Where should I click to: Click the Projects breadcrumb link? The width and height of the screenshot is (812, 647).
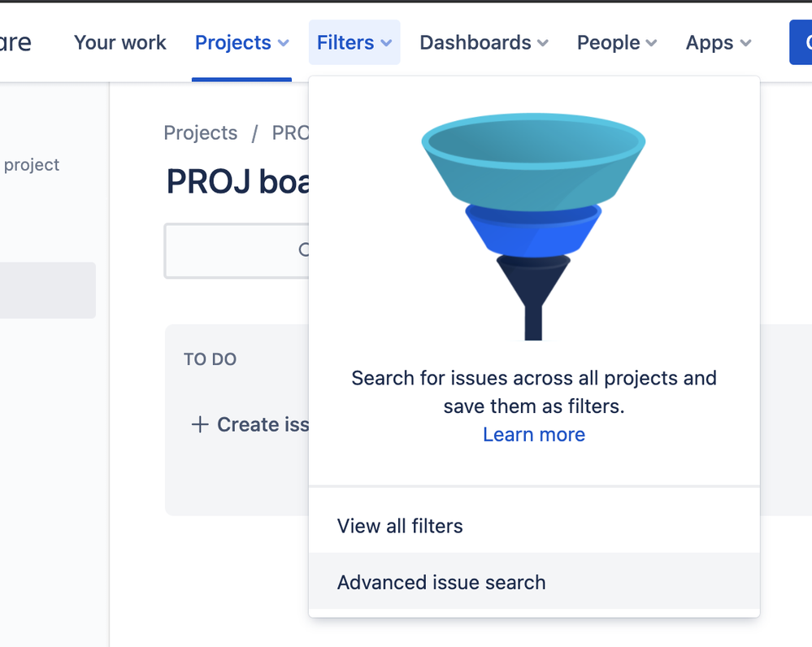tap(201, 133)
